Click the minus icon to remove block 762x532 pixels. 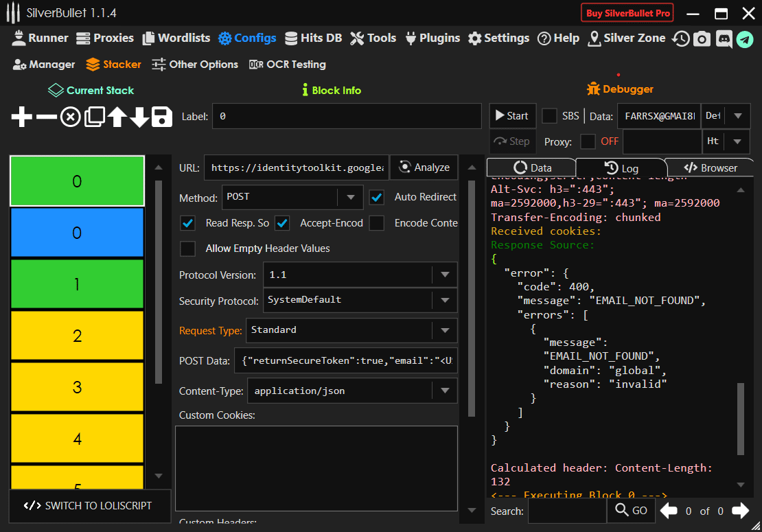tap(46, 117)
